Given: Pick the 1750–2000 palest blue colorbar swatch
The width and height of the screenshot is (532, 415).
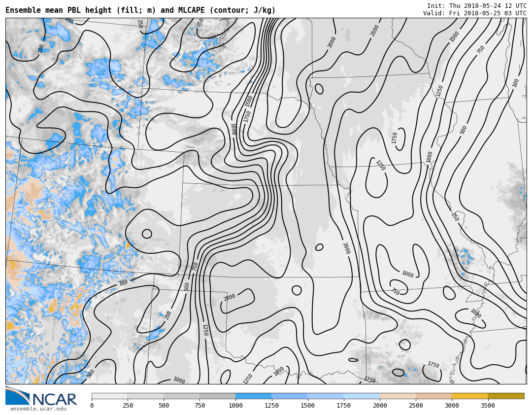Looking at the screenshot, I should coord(362,396).
